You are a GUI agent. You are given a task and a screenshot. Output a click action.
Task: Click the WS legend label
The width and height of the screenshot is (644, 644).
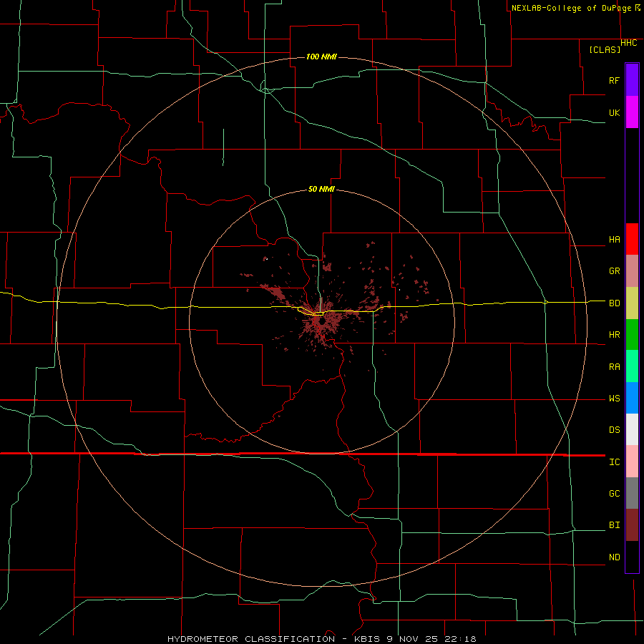coord(614,399)
